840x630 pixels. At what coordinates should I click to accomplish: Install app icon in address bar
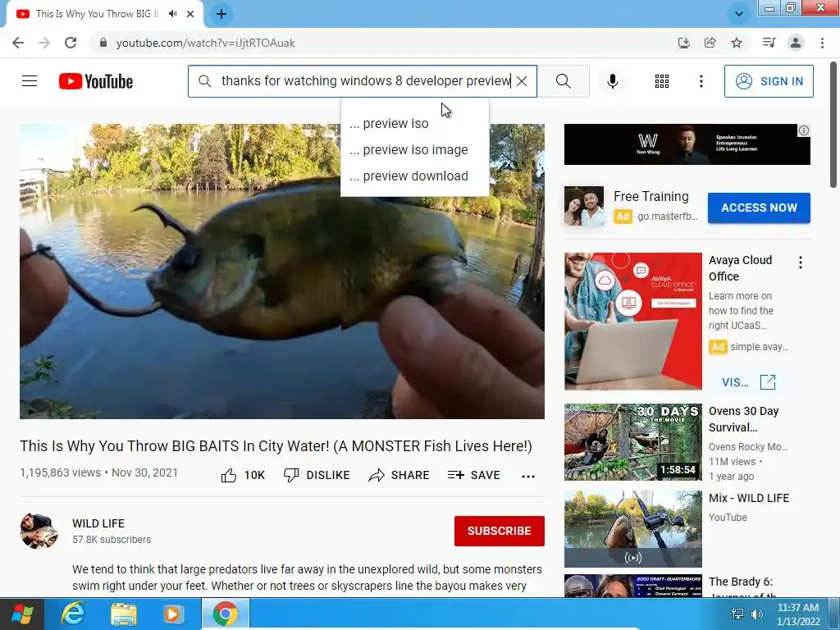[683, 43]
